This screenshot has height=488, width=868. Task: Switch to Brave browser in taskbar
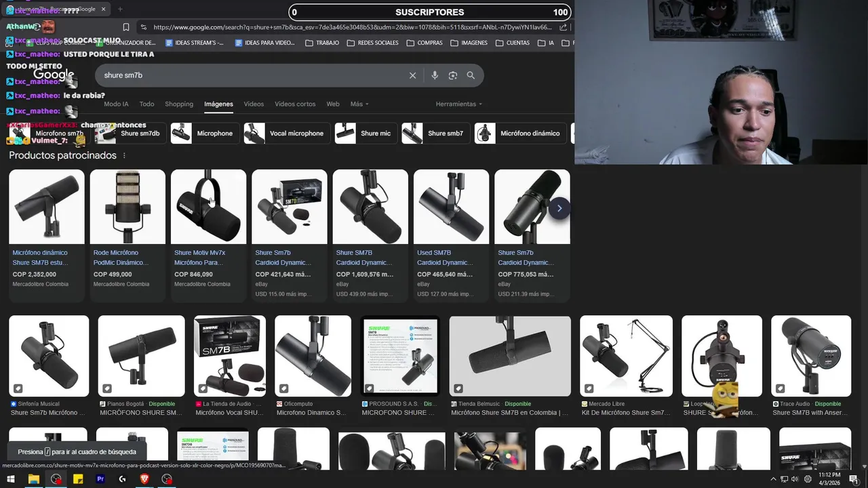144,479
